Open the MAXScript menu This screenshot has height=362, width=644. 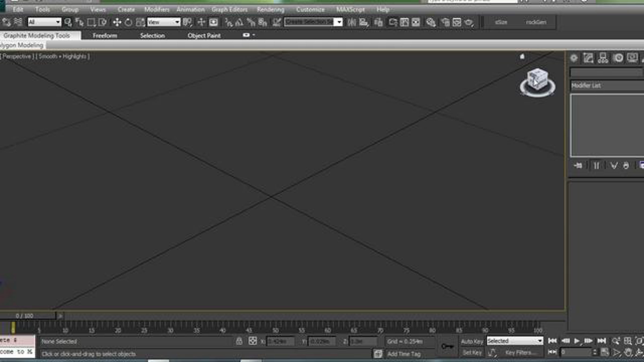(x=350, y=9)
